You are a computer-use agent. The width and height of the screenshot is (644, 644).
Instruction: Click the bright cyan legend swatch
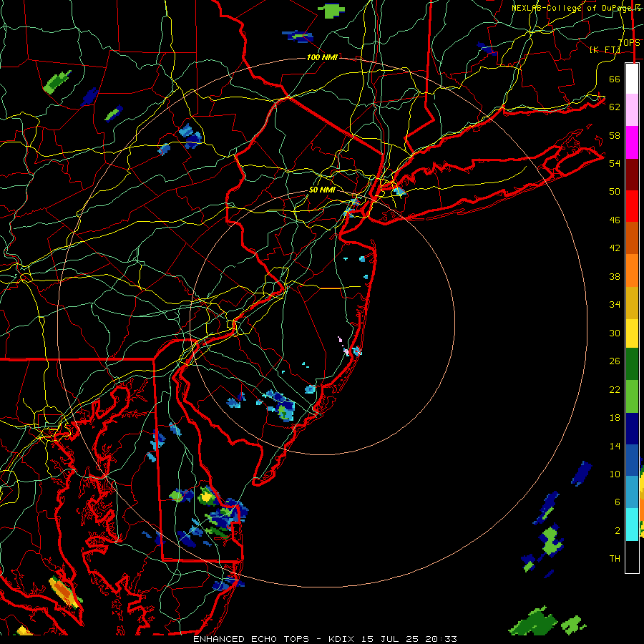[x=632, y=525]
